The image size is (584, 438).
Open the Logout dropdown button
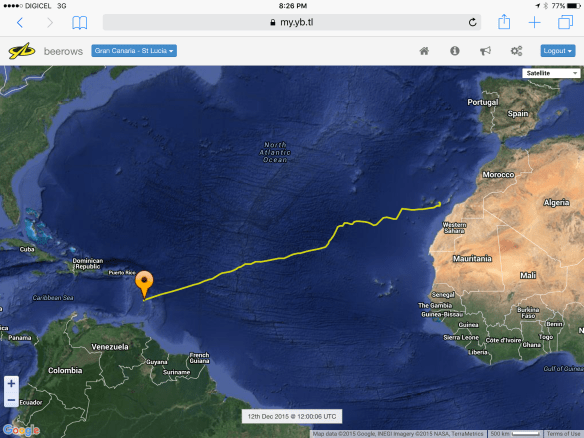[558, 51]
